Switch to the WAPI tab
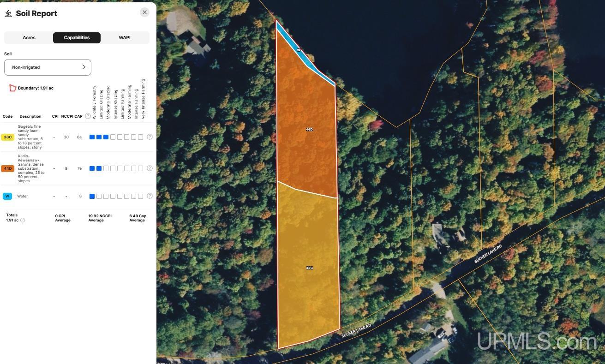 [x=124, y=37]
